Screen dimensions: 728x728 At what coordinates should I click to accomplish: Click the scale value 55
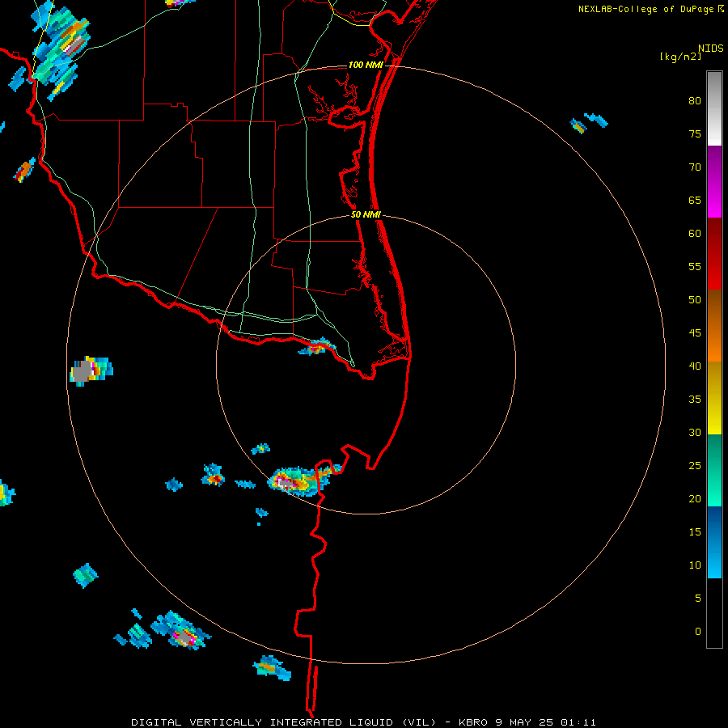695,266
